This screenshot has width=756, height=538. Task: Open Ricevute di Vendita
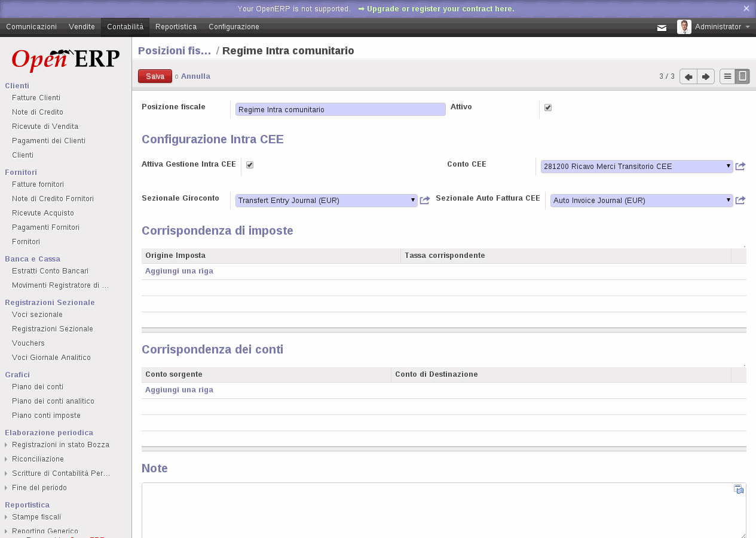pyautogui.click(x=45, y=127)
